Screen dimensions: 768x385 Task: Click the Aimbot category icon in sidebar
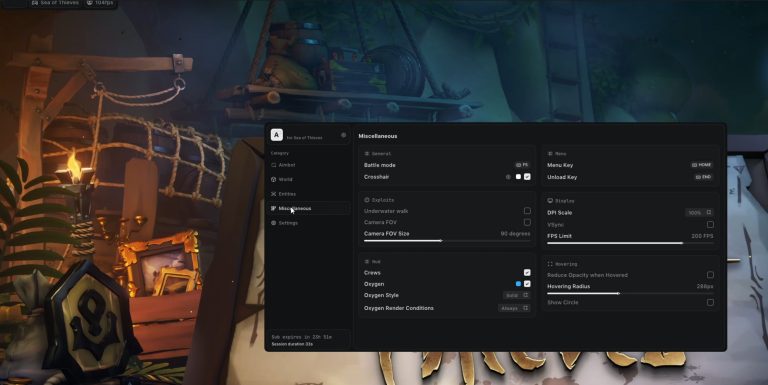[x=274, y=165]
